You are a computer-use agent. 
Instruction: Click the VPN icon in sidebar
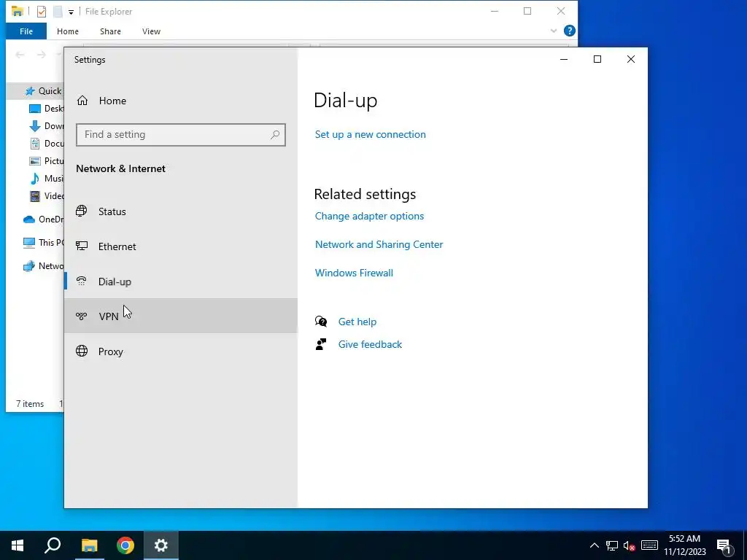click(82, 316)
